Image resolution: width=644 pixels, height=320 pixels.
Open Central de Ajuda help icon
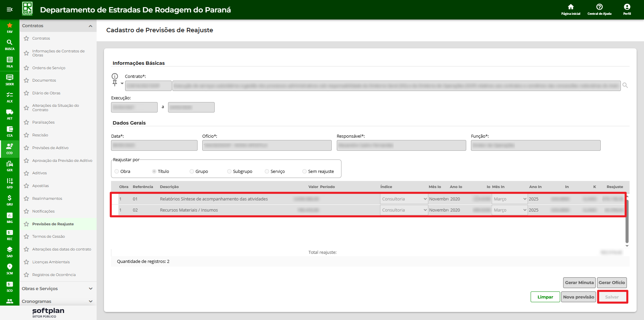point(599,9)
